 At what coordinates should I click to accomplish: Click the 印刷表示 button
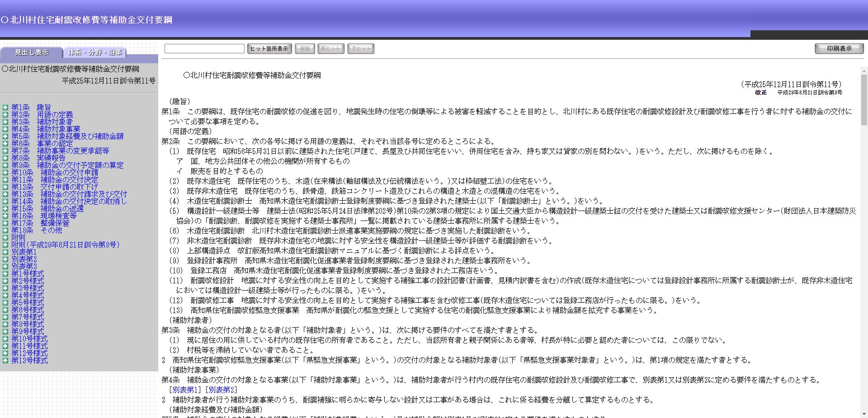pyautogui.click(x=839, y=48)
